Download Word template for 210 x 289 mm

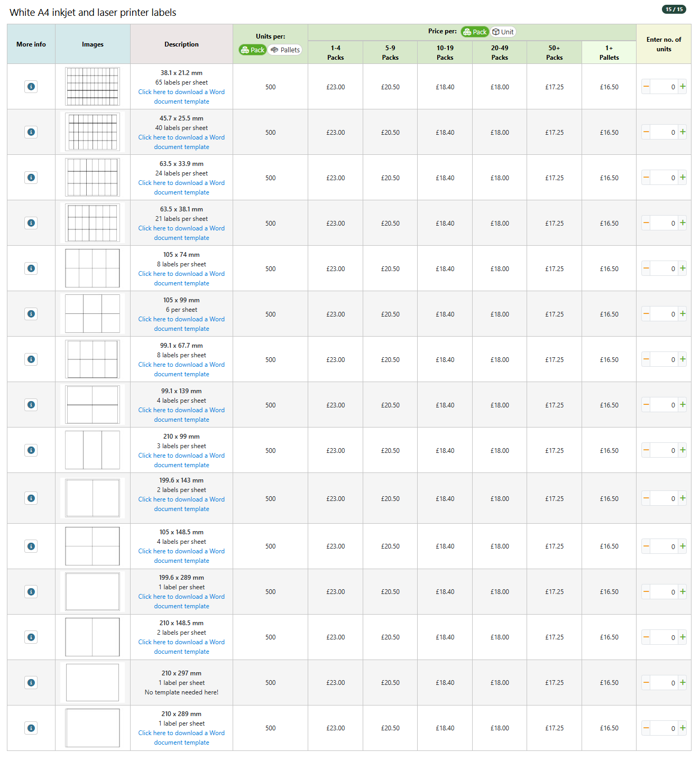181,738
